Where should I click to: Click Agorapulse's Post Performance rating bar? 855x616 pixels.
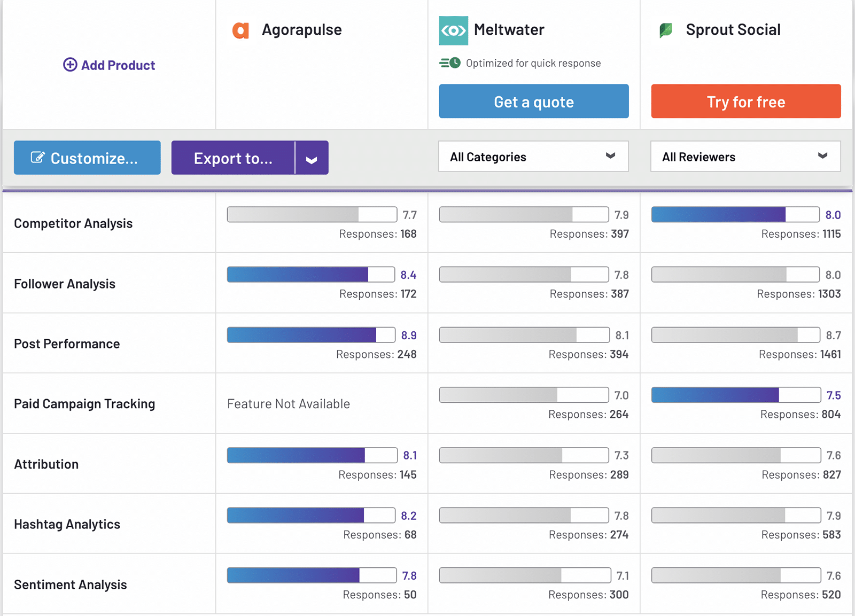point(310,335)
